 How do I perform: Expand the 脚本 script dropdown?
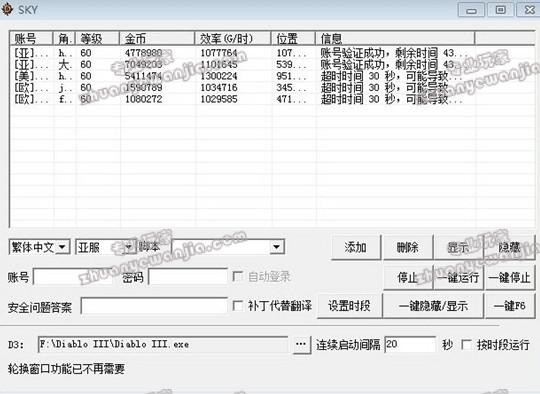click(x=277, y=247)
